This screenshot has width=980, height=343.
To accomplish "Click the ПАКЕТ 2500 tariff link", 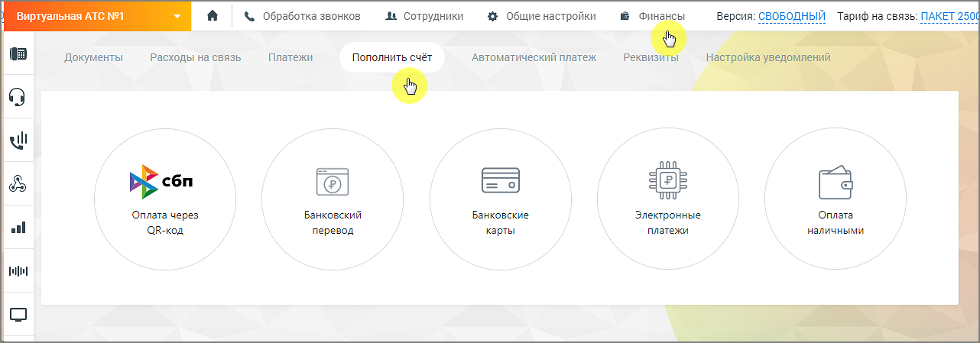I will click(950, 16).
